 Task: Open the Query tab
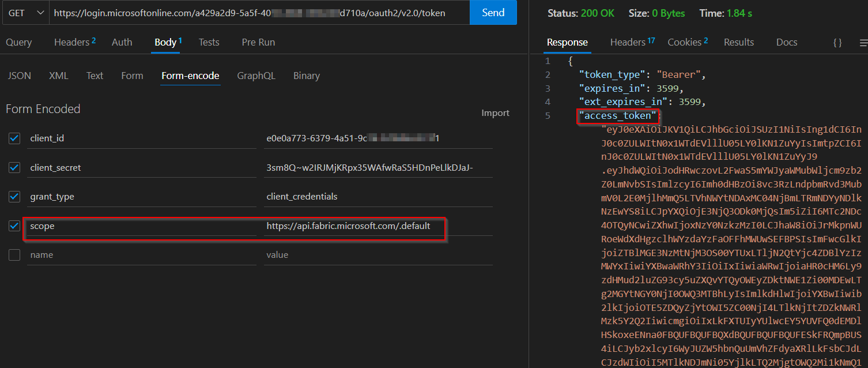(19, 42)
